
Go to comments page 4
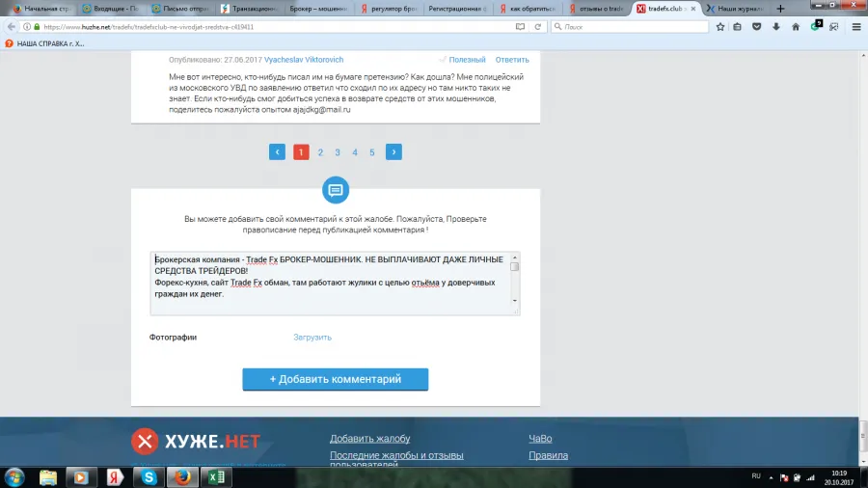point(355,152)
